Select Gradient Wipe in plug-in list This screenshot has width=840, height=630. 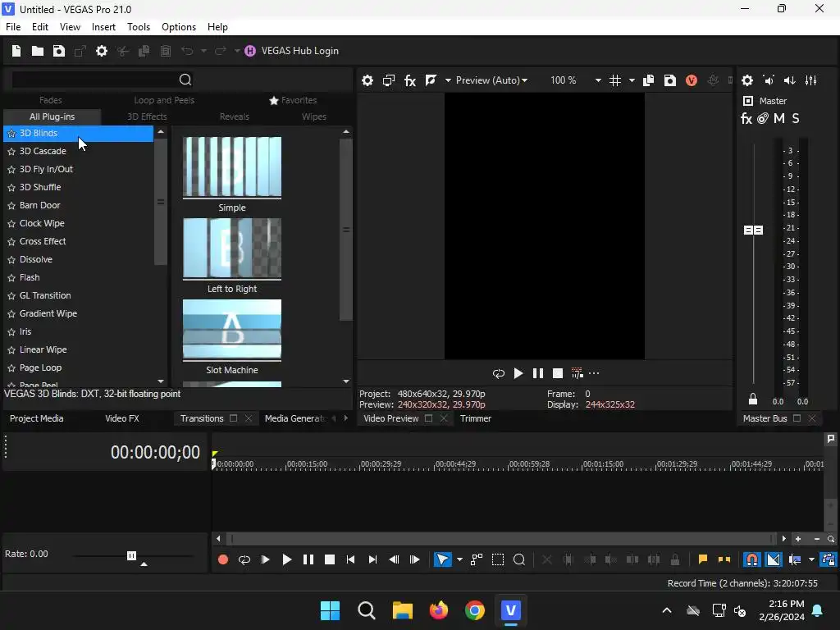click(48, 313)
